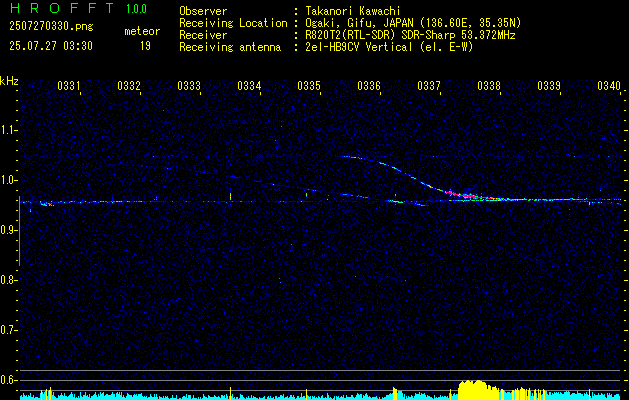Click the Receiving Location label
Screen dimensions: 629x400
tap(233, 23)
